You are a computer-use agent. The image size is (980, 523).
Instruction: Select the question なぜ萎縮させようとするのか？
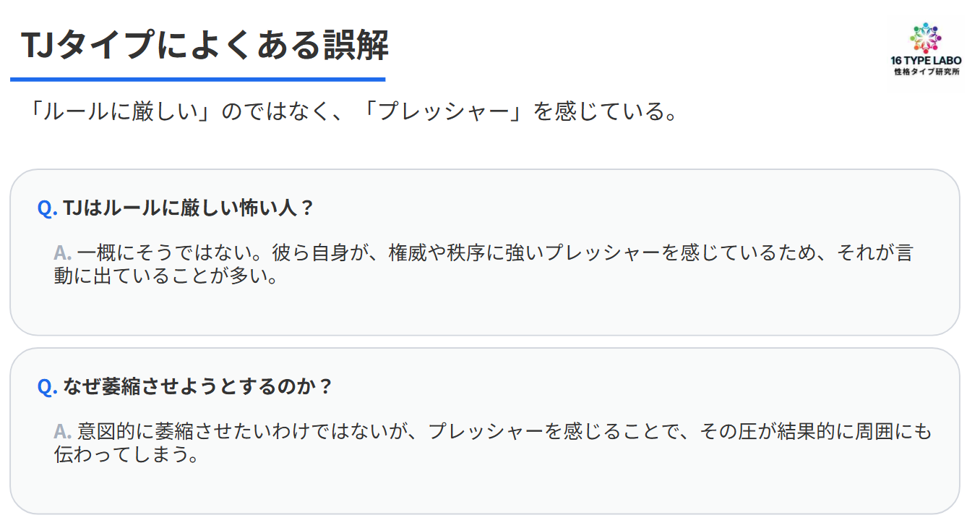(x=198, y=386)
